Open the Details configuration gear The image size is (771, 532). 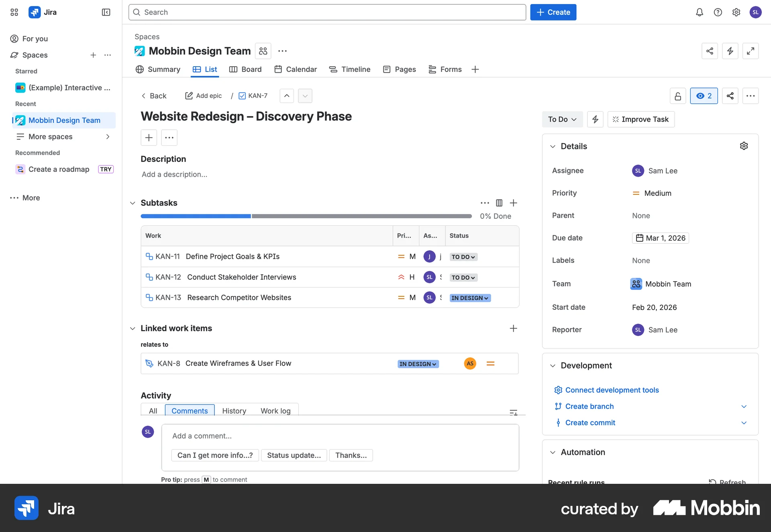pos(744,146)
